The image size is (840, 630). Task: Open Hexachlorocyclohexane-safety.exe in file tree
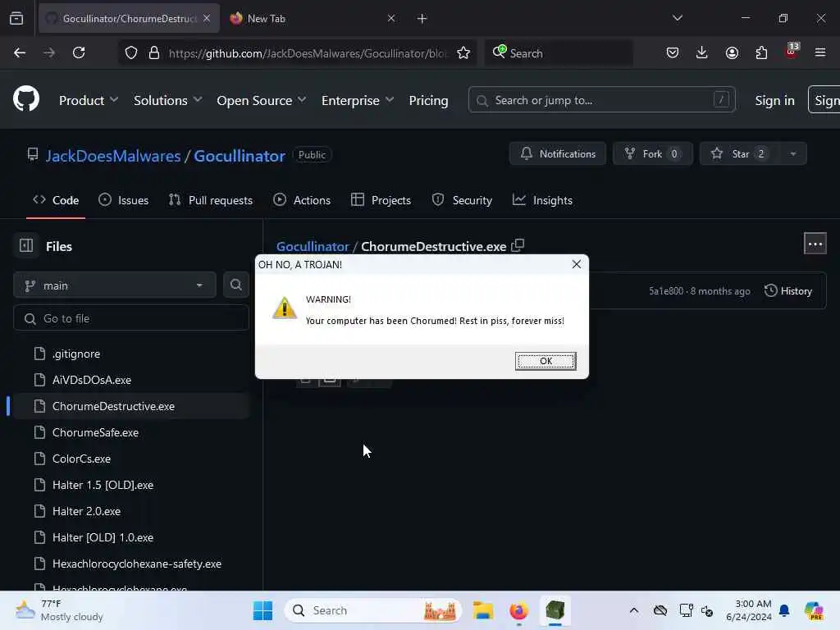click(x=137, y=564)
